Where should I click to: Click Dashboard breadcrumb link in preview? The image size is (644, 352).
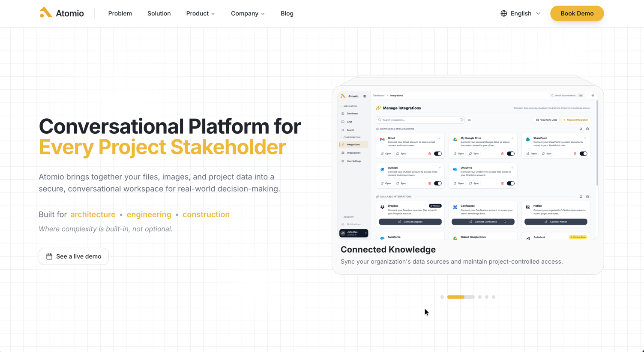point(379,96)
